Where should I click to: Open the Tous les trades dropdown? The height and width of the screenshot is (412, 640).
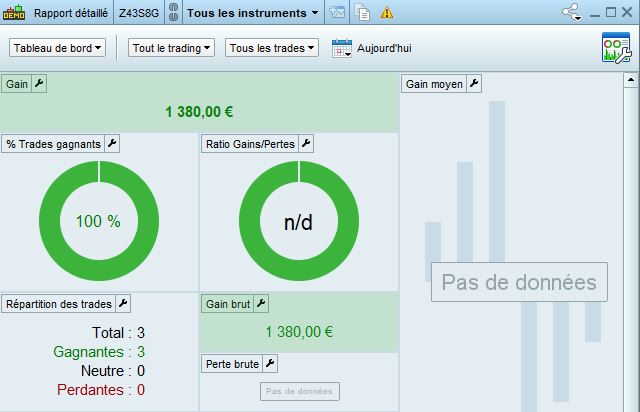click(272, 48)
